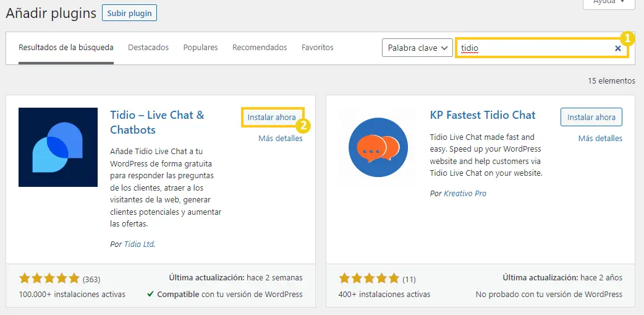
Task: Click the 100.000+ instalaciones activas text
Action: coord(72,294)
